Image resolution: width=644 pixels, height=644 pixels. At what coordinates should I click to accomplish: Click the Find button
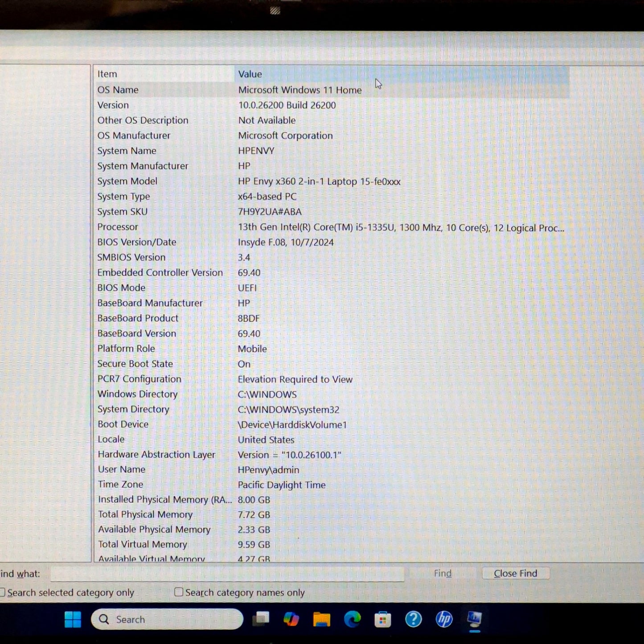(443, 573)
